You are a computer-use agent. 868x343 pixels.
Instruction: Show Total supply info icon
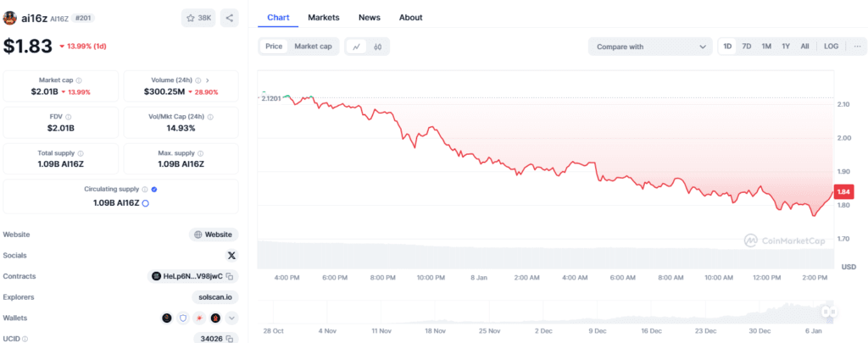click(x=81, y=153)
